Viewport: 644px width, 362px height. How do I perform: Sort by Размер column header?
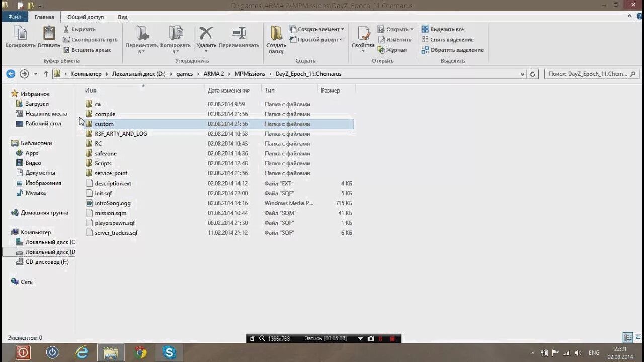tap(331, 90)
